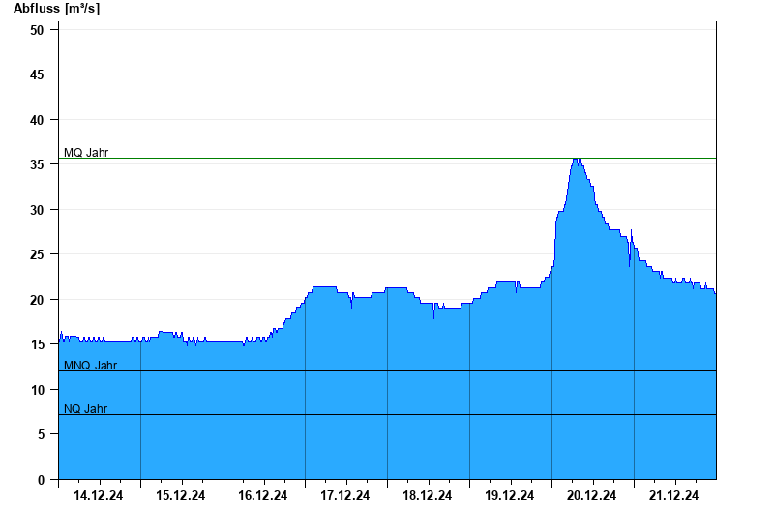Click the y-axis value 25
This screenshot has width=774, height=532.
[x=37, y=254]
